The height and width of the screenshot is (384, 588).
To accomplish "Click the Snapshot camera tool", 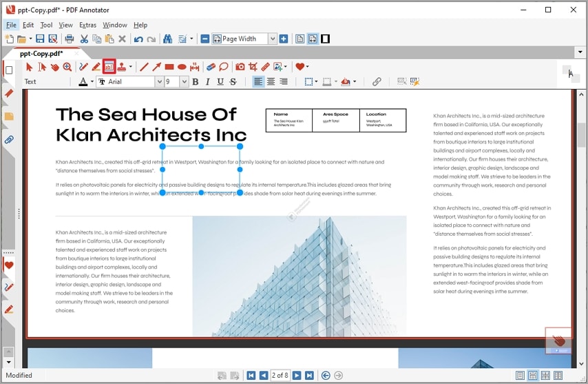I will tap(240, 67).
